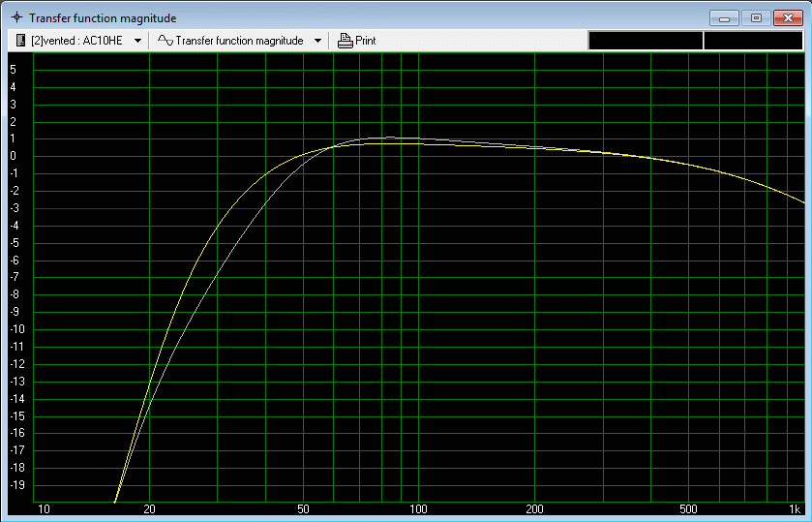This screenshot has height=522, width=812.
Task: Close the Transfer function magnitude window
Action: pos(788,18)
